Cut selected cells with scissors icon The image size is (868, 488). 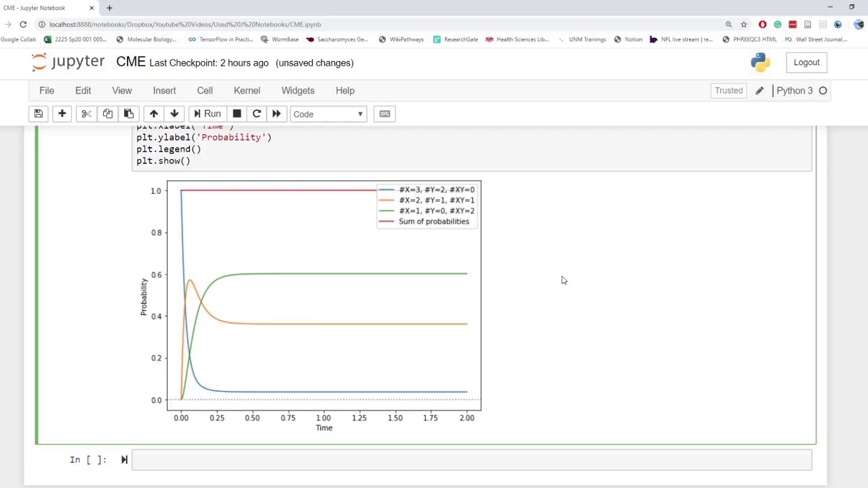[86, 114]
